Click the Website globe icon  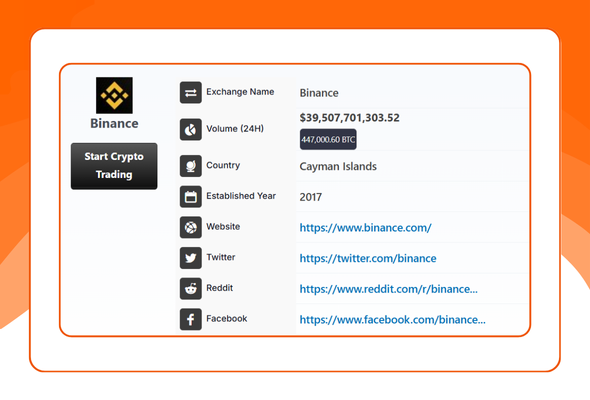coord(190,227)
